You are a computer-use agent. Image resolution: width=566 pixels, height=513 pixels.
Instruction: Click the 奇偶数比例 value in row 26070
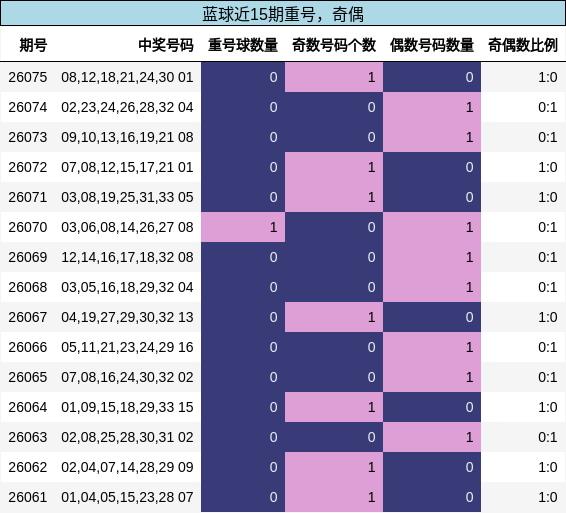click(548, 227)
